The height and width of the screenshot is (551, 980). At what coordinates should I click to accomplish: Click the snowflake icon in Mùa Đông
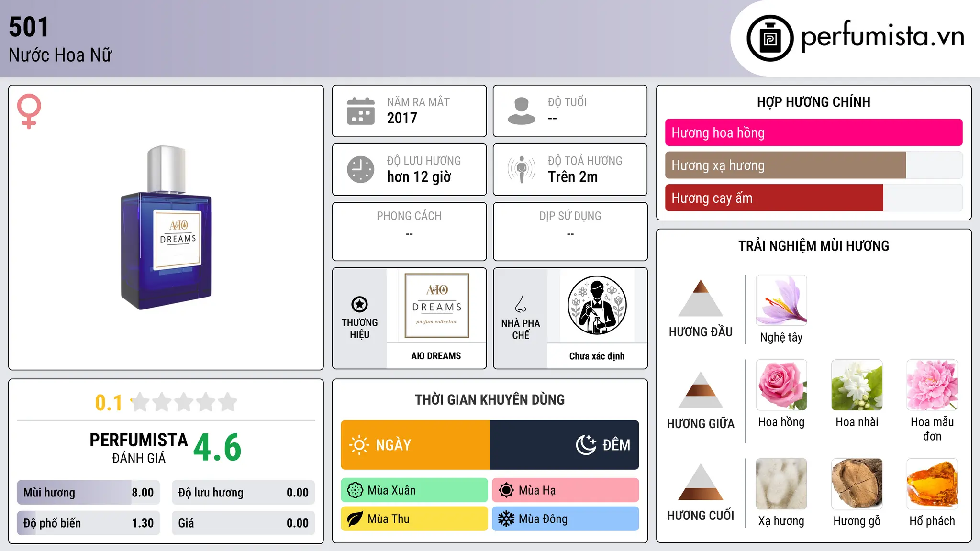click(x=506, y=519)
